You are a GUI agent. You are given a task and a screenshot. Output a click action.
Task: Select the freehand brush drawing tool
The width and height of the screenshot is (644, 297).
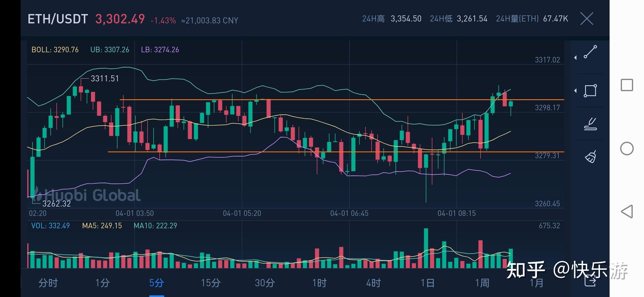(591, 124)
